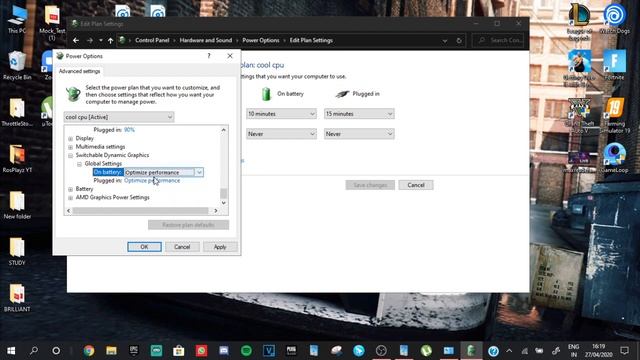The width and height of the screenshot is (640, 360).
Task: Open On battery 10 minutes dropdown
Action: (281, 114)
